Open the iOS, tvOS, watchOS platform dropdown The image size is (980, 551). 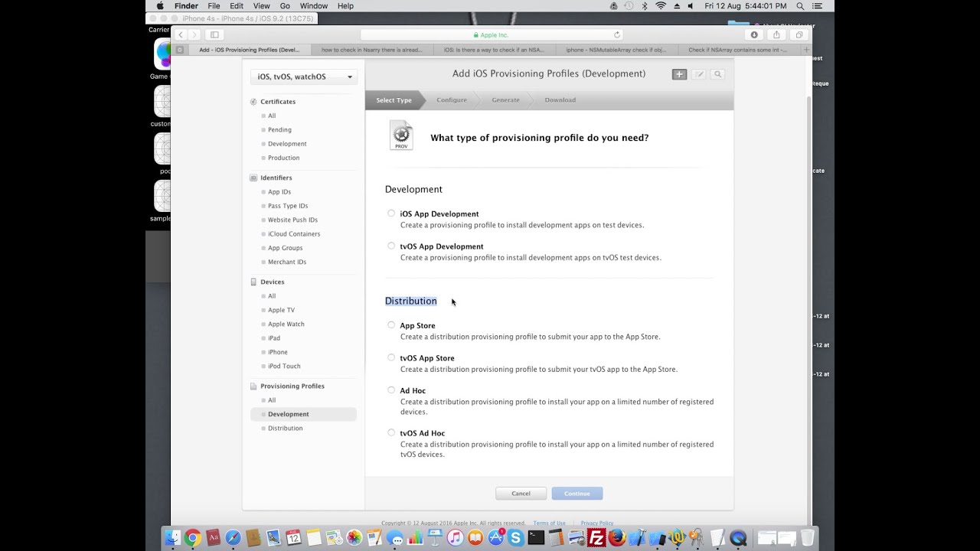coord(304,77)
